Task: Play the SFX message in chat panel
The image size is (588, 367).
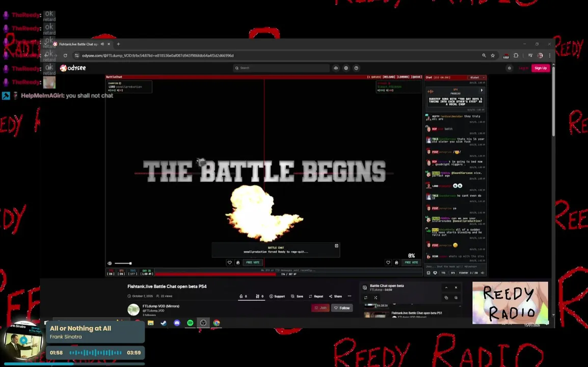Action: [x=482, y=90]
